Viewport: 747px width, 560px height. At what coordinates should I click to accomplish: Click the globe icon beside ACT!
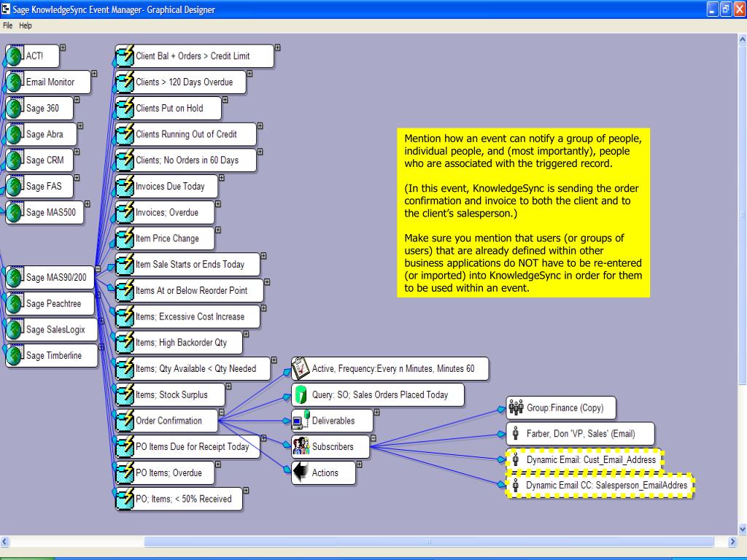[15, 56]
